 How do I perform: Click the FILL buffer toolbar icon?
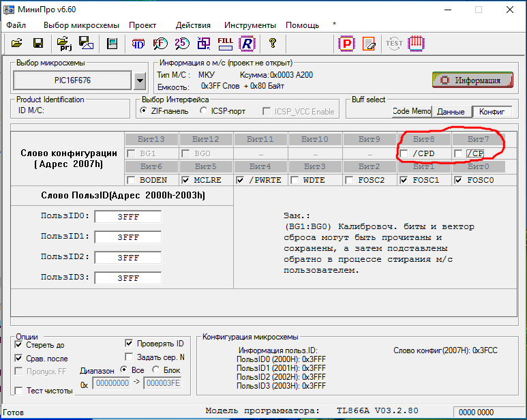point(225,44)
